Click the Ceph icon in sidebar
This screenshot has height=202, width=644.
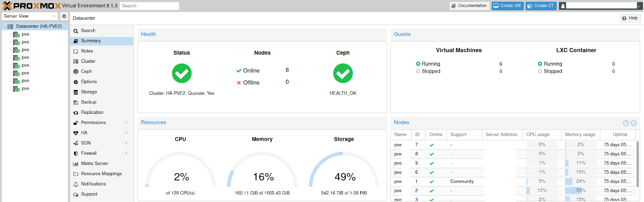[x=76, y=72]
